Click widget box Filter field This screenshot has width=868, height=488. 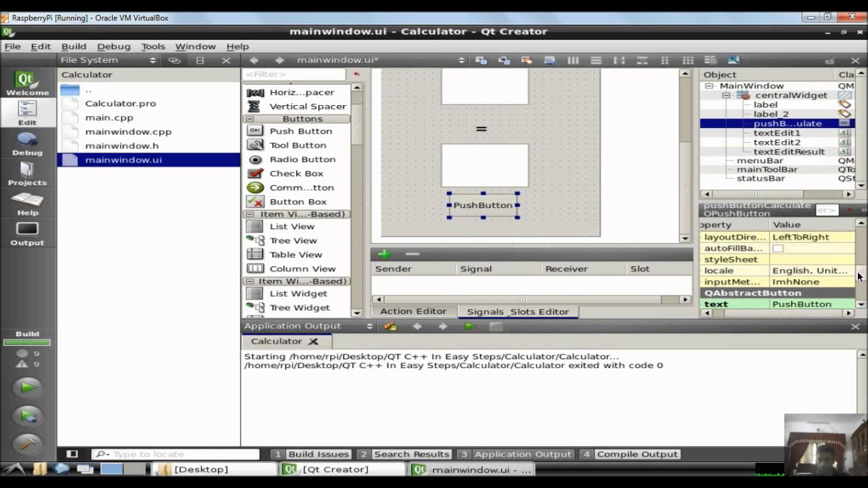point(295,74)
